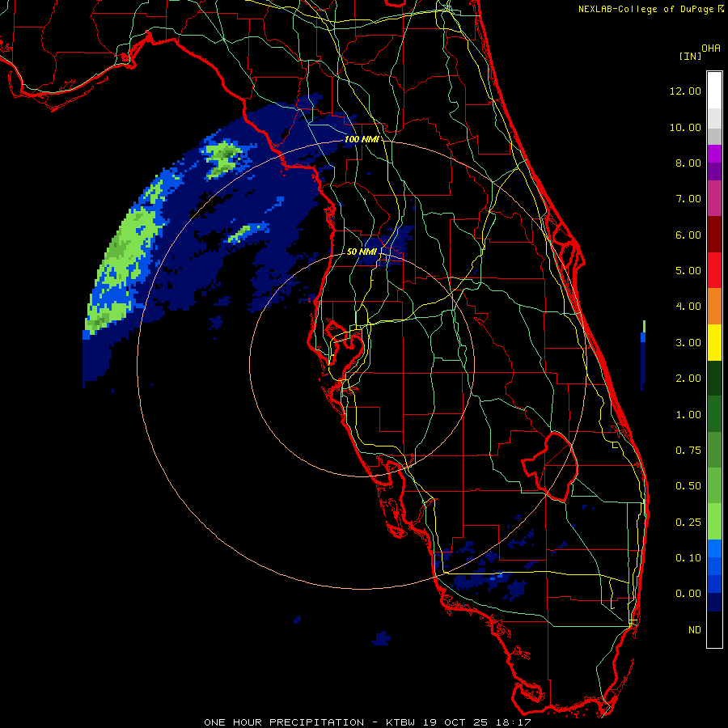Viewport: 728px width, 728px height.
Task: Click the 6.00 legend value
Action: tap(688, 235)
